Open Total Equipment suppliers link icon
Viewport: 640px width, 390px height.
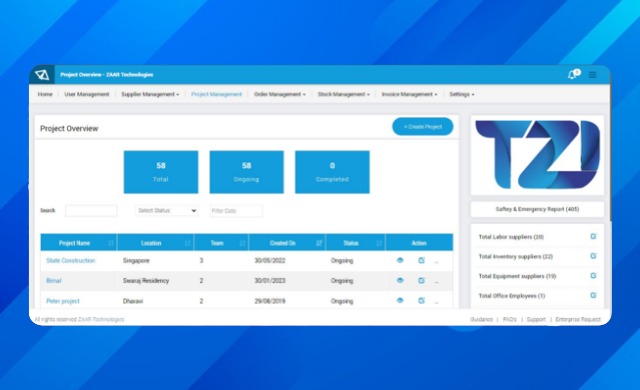[593, 275]
